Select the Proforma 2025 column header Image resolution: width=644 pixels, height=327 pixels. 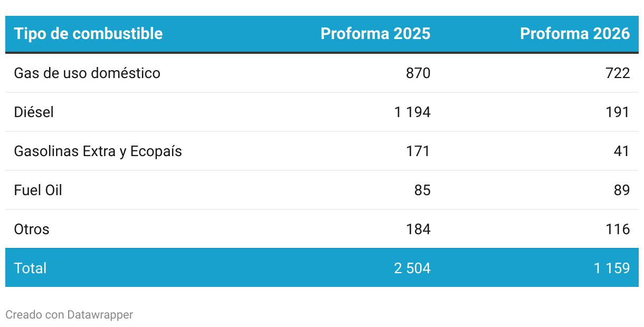pyautogui.click(x=375, y=34)
